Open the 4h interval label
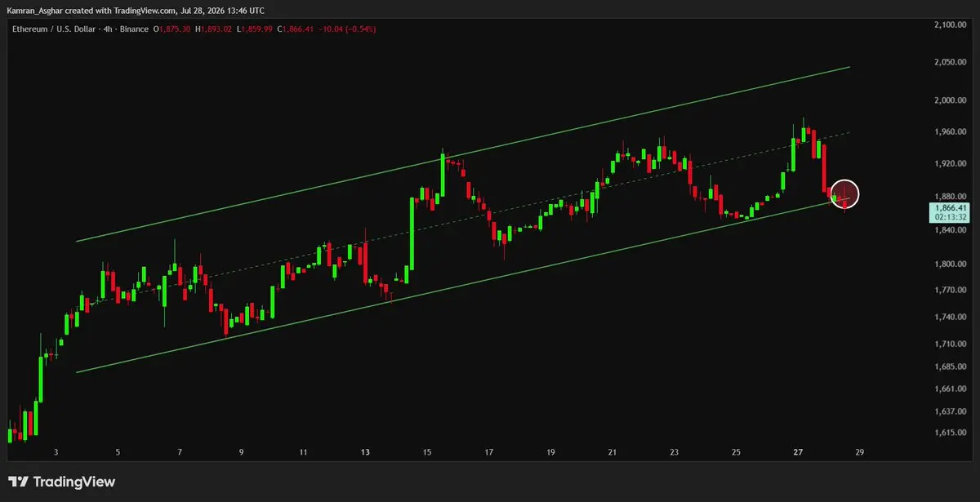Image resolution: width=980 pixels, height=502 pixels. (x=105, y=29)
